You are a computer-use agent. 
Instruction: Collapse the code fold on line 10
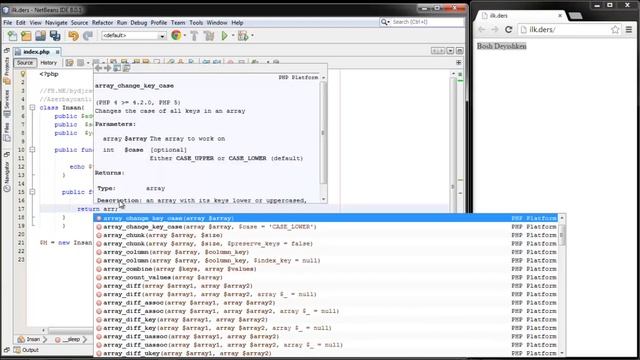point(32,150)
